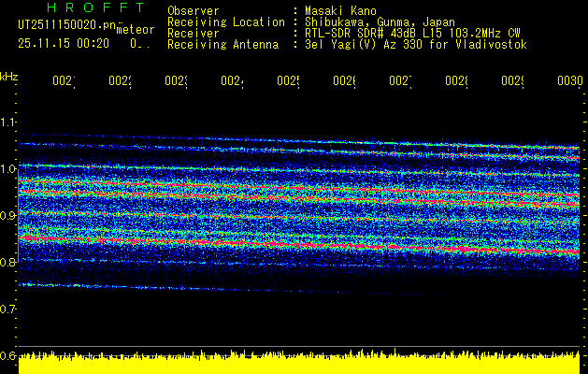Click the 0.9 kHz axis label
Image resolution: width=588 pixels, height=374 pixels.
pos(7,216)
